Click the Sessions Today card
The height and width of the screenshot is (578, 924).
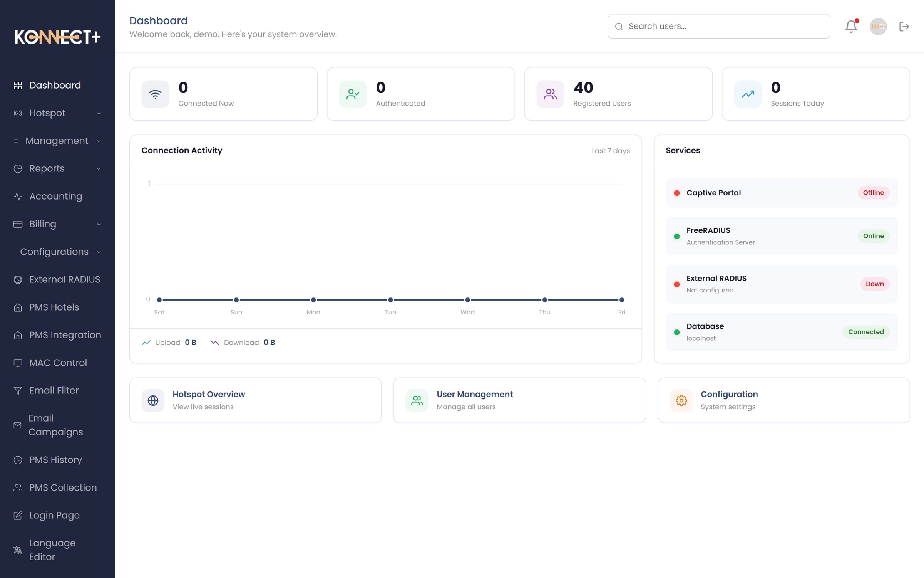(815, 94)
